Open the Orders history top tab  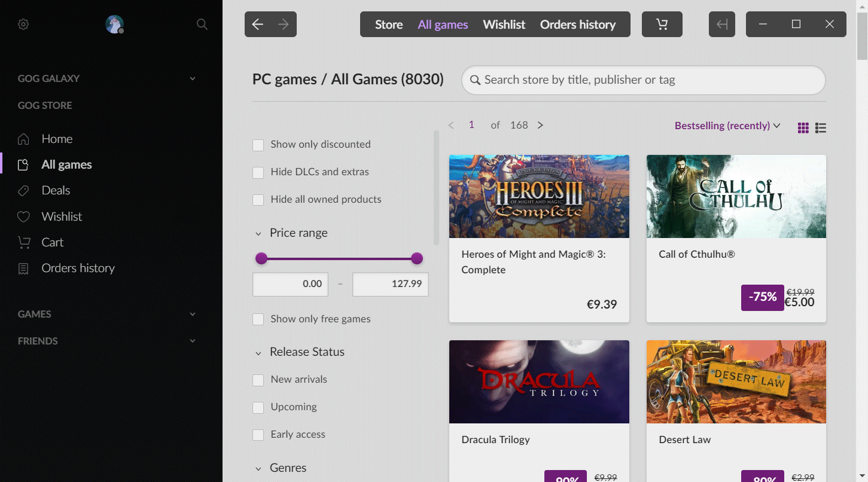[x=578, y=25]
